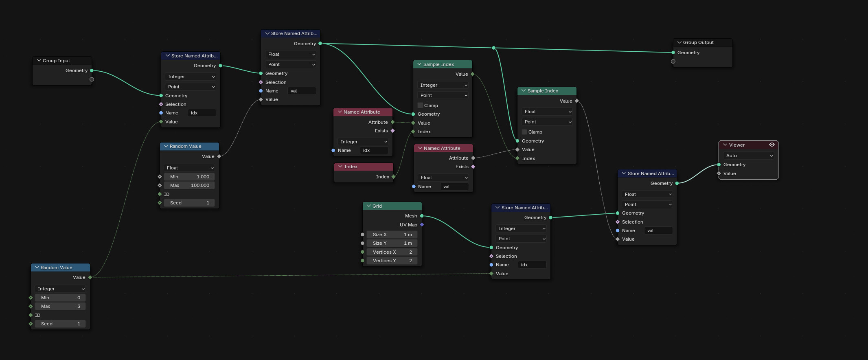This screenshot has width=868, height=360.
Task: Click Index input socket of Integer Sample Index
Action: pos(413,132)
